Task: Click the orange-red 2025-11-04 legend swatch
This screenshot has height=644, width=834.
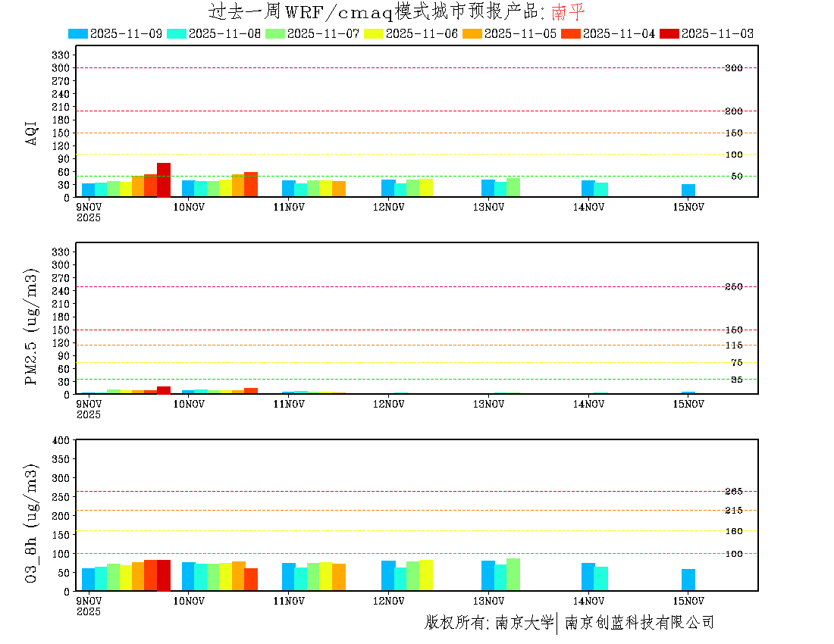Action: (571, 33)
